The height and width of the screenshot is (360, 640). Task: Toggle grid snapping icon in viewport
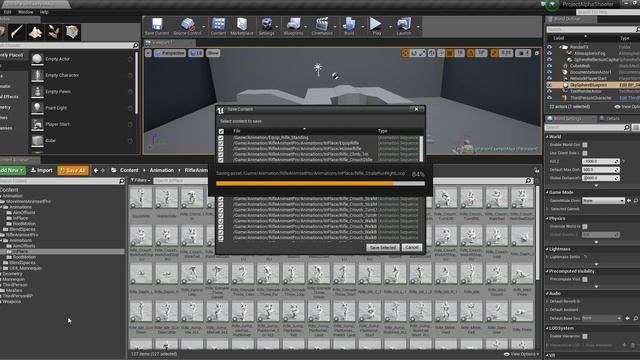click(450, 53)
